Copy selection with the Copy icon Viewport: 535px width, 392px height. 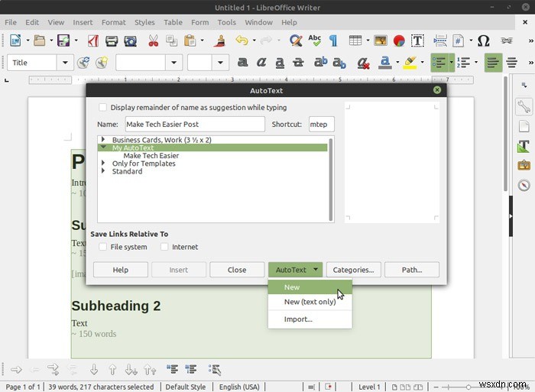click(171, 40)
